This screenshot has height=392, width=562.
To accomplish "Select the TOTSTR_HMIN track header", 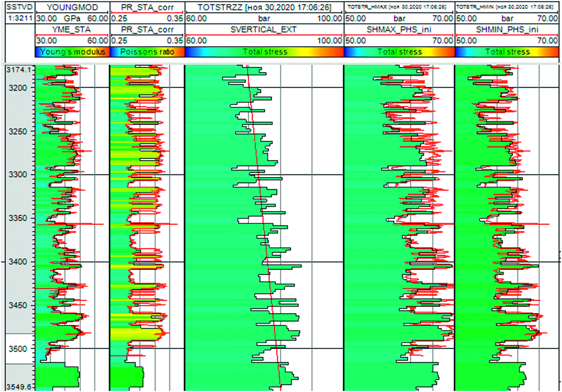I will [507, 8].
